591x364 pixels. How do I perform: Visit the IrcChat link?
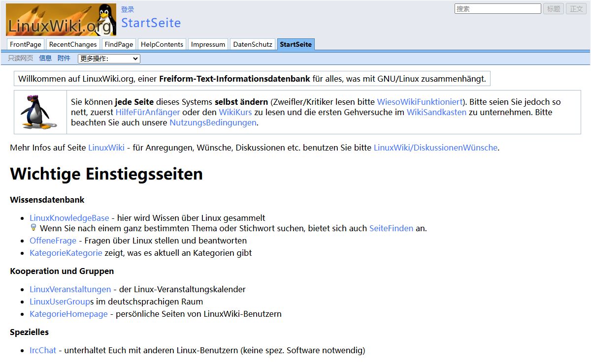point(43,351)
